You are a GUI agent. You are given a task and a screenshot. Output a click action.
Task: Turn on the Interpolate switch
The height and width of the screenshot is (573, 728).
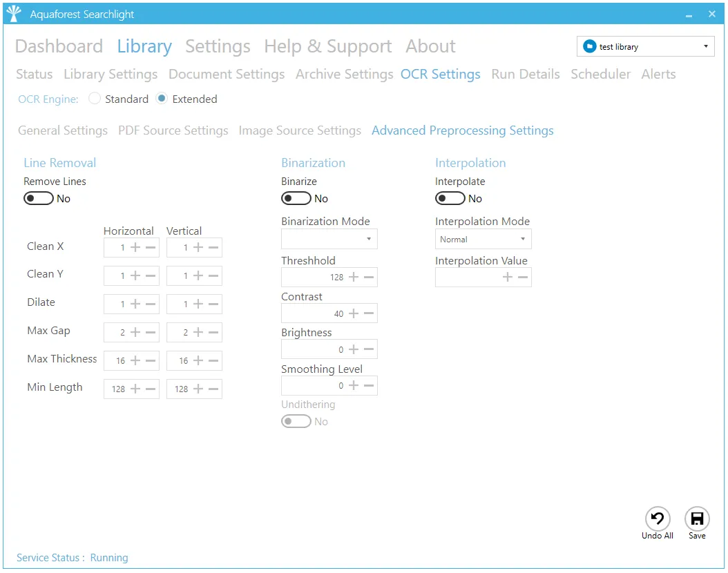[x=450, y=199]
